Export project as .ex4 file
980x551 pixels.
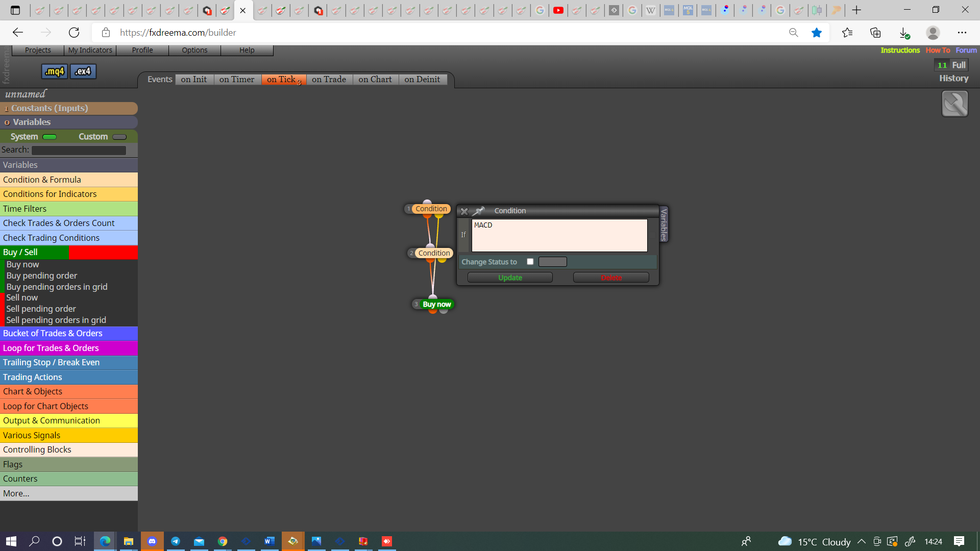pos(83,71)
